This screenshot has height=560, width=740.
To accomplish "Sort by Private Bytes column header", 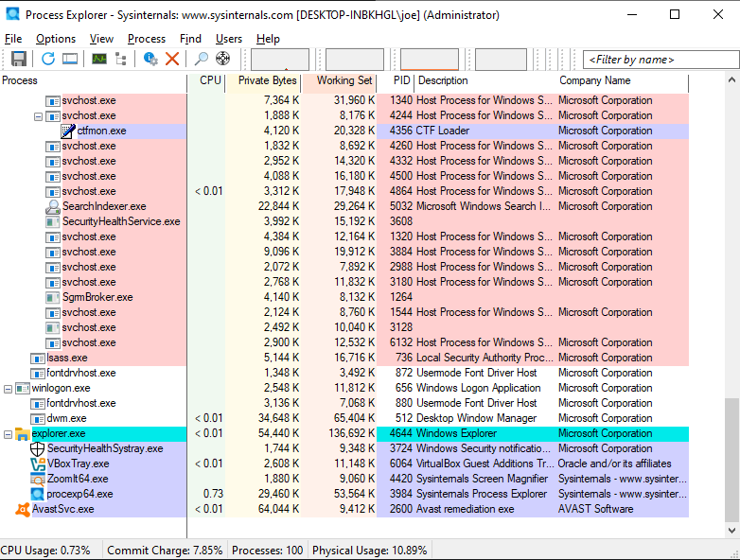I will click(x=263, y=80).
